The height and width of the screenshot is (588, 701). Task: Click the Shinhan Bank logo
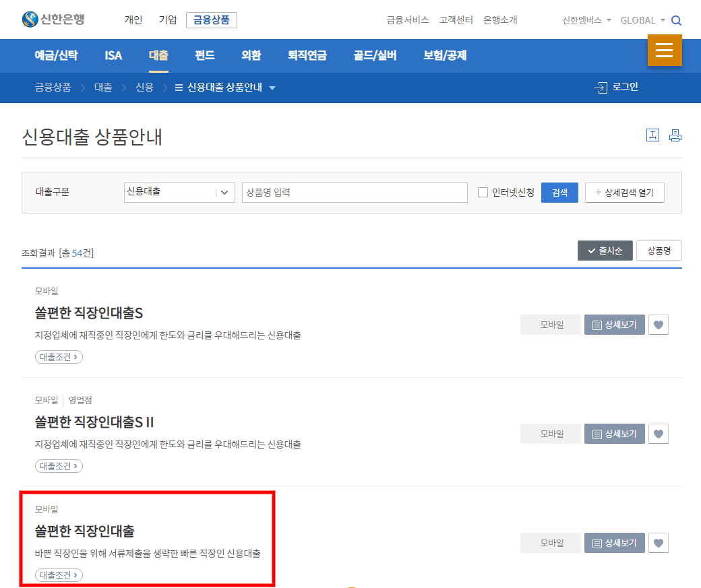coord(53,20)
